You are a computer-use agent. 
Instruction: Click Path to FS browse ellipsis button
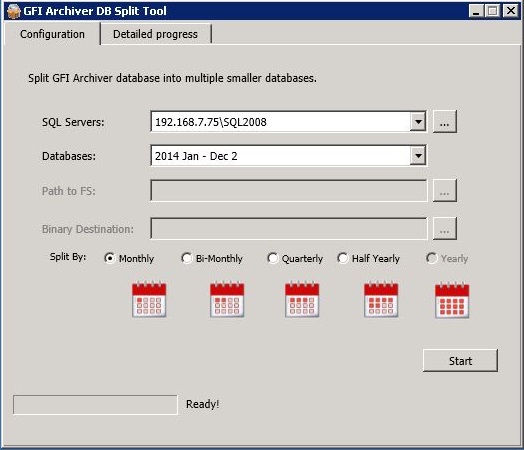point(444,190)
